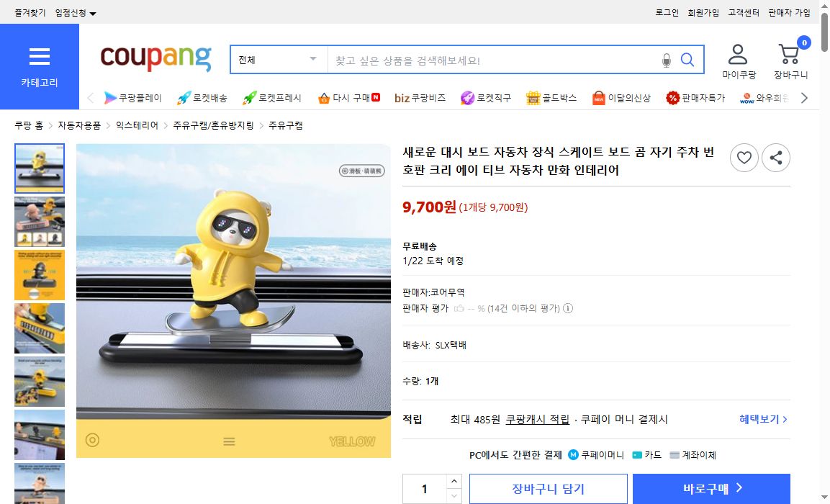This screenshot has height=504, width=830.
Task: Open the 카테고리 hamburger menu
Action: click(x=40, y=57)
